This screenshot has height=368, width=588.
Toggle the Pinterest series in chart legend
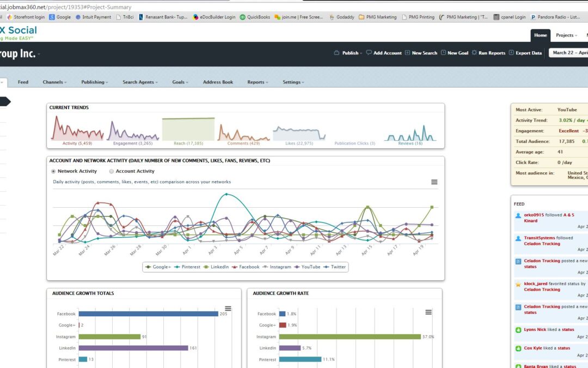point(187,267)
